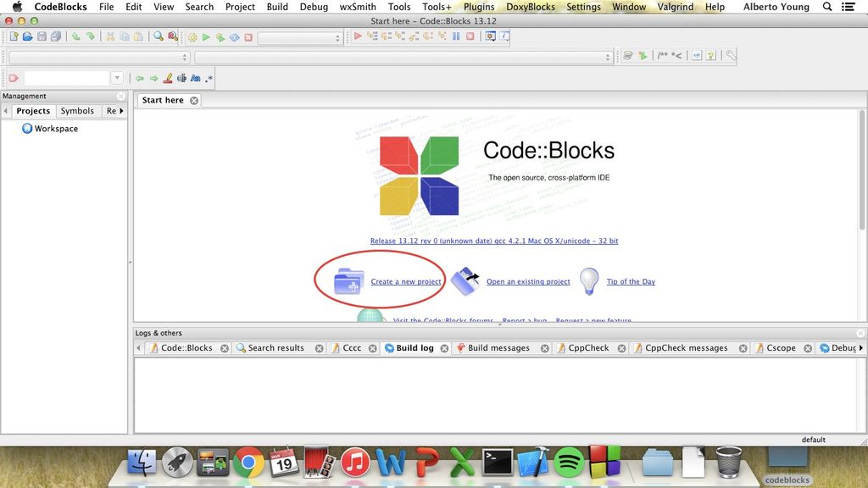Viewport: 868px width, 488px height.
Task: Show more Management tabs with right arrow
Action: click(x=121, y=111)
